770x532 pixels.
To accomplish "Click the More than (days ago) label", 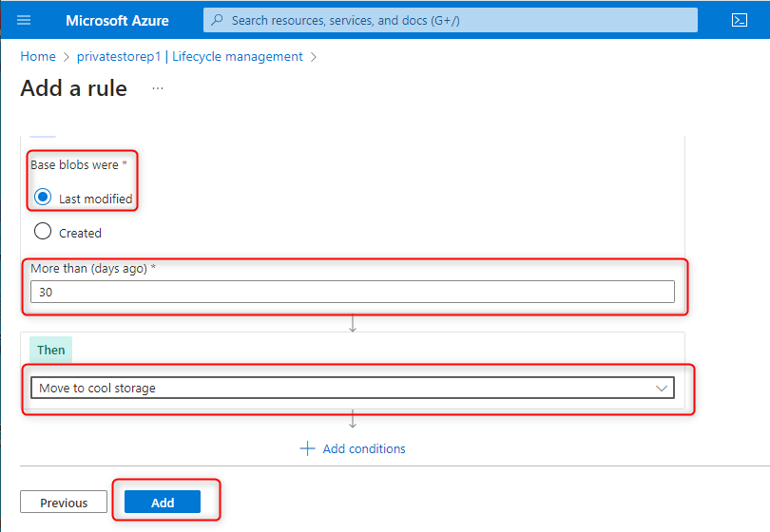I will (x=89, y=269).
